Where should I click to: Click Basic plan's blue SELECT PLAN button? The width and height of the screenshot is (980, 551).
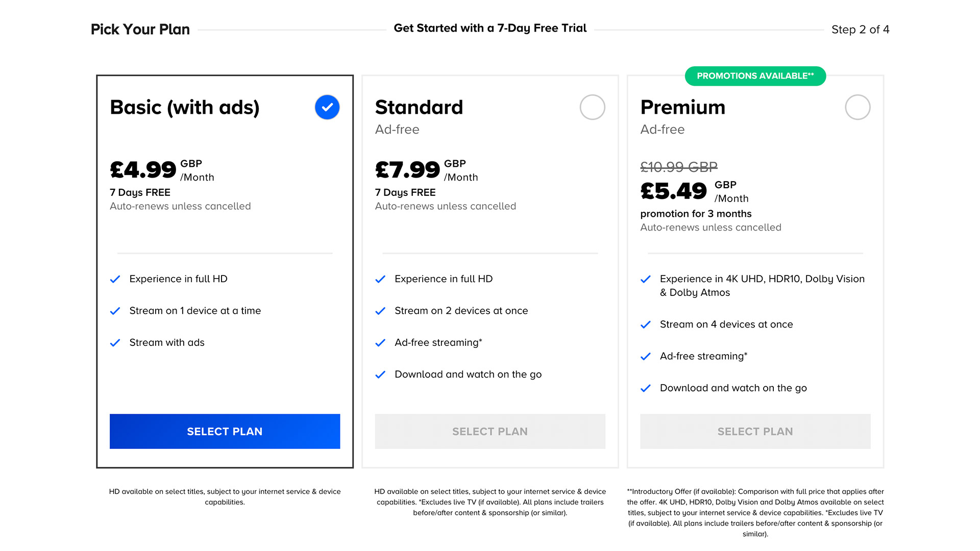click(x=225, y=431)
